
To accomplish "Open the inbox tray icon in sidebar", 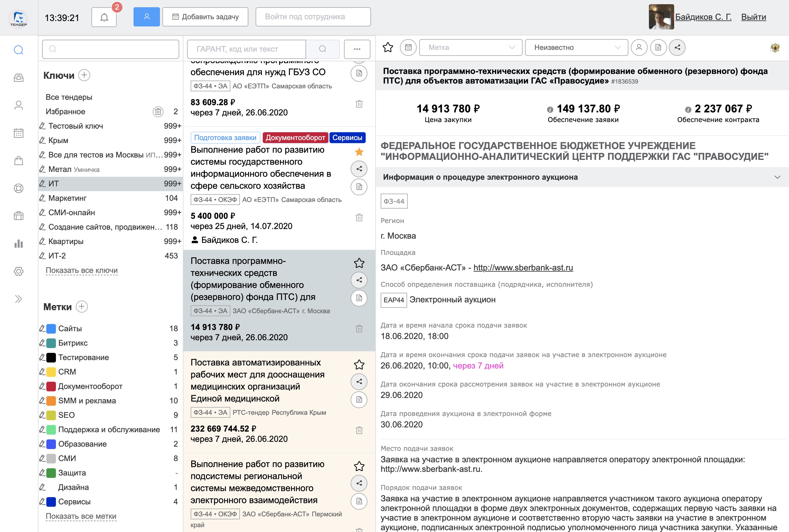I will [19, 78].
